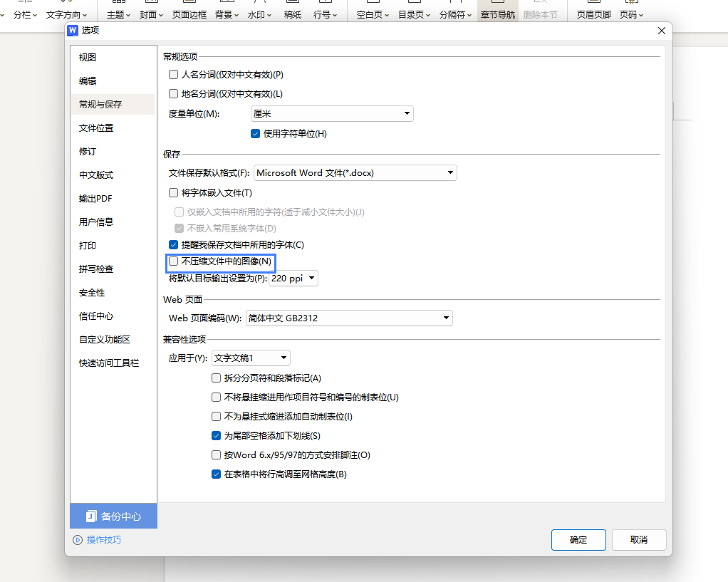The image size is (728, 582).
Task: Open the 水印 ribbon dropdown
Action: (259, 15)
